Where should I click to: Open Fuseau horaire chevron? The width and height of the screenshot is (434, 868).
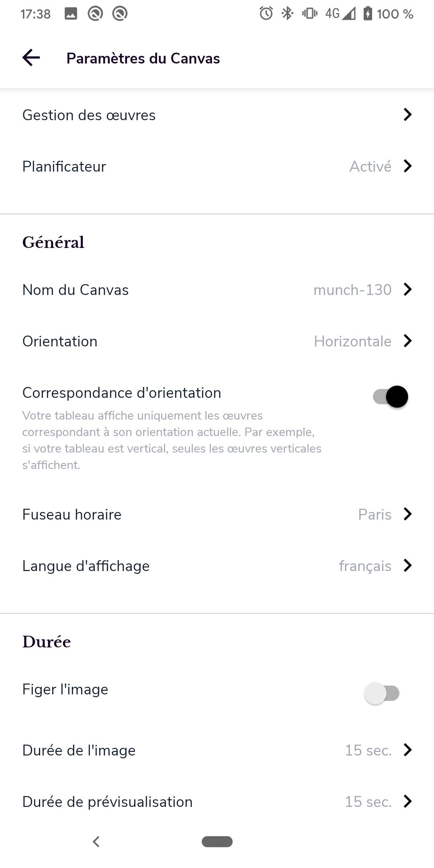tap(407, 514)
